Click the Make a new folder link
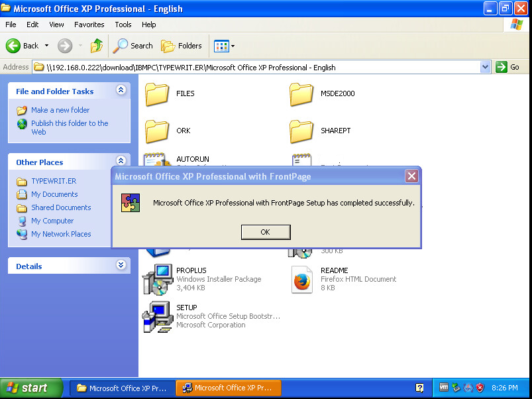Screen dimensions: 532x399 [x=60, y=110]
